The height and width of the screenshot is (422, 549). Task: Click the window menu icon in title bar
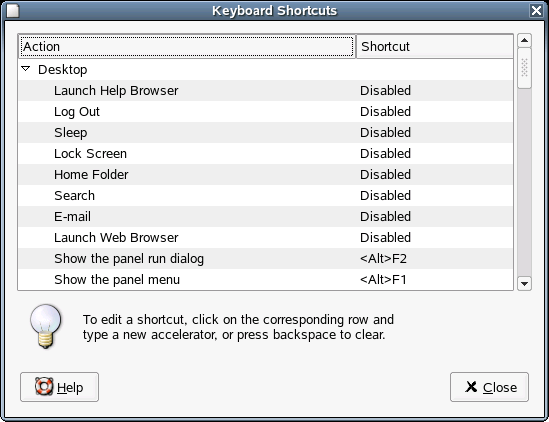point(13,11)
